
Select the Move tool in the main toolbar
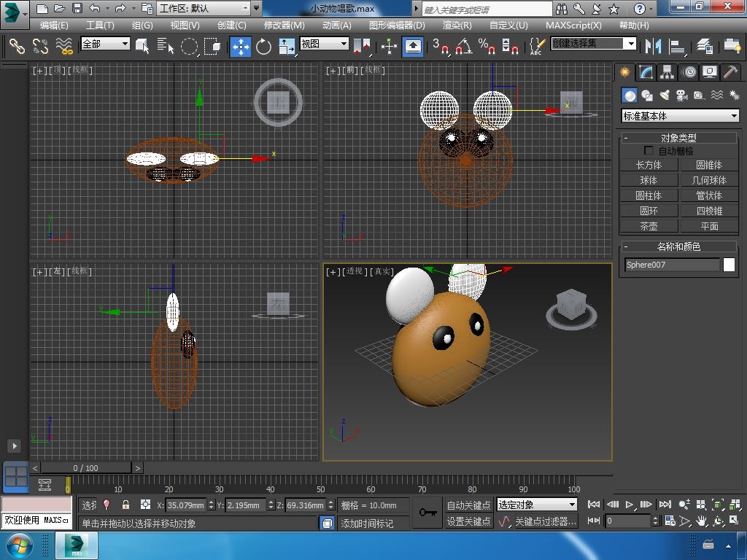pos(241,47)
